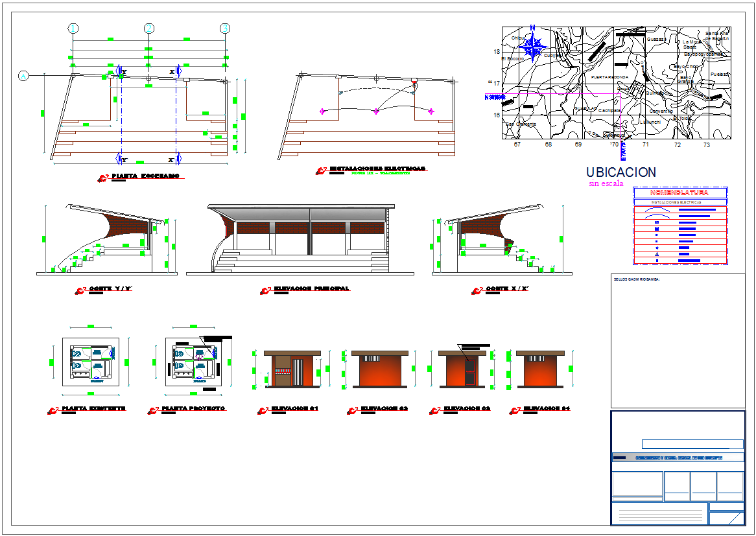Select grid axis bubble 1 in stage plan
Viewport: 756px width, 536px height.
pyautogui.click(x=73, y=29)
